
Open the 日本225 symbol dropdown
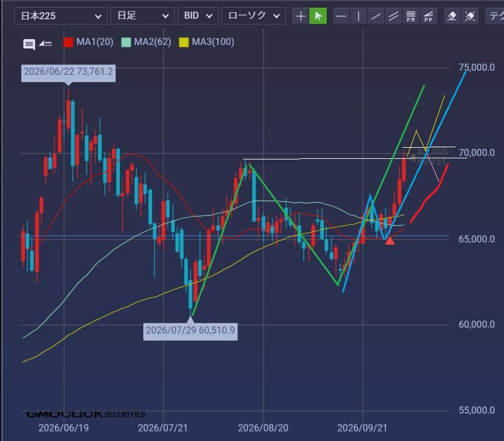60,16
